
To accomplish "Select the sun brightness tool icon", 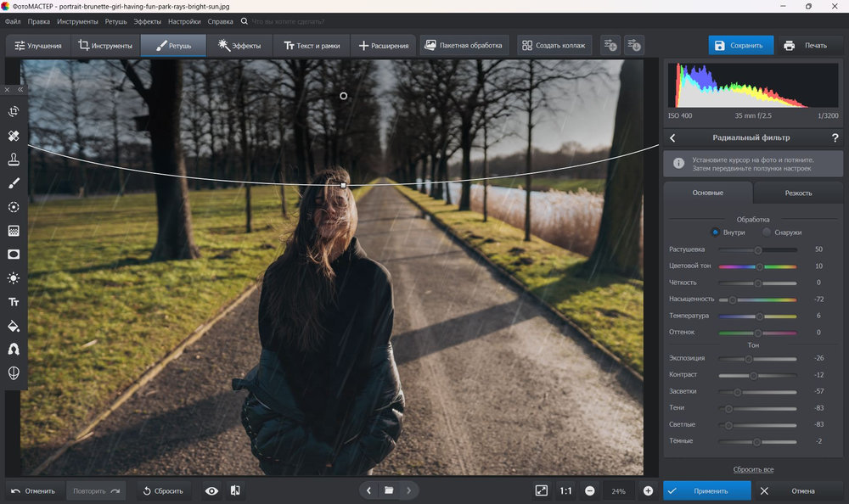I will click(14, 278).
